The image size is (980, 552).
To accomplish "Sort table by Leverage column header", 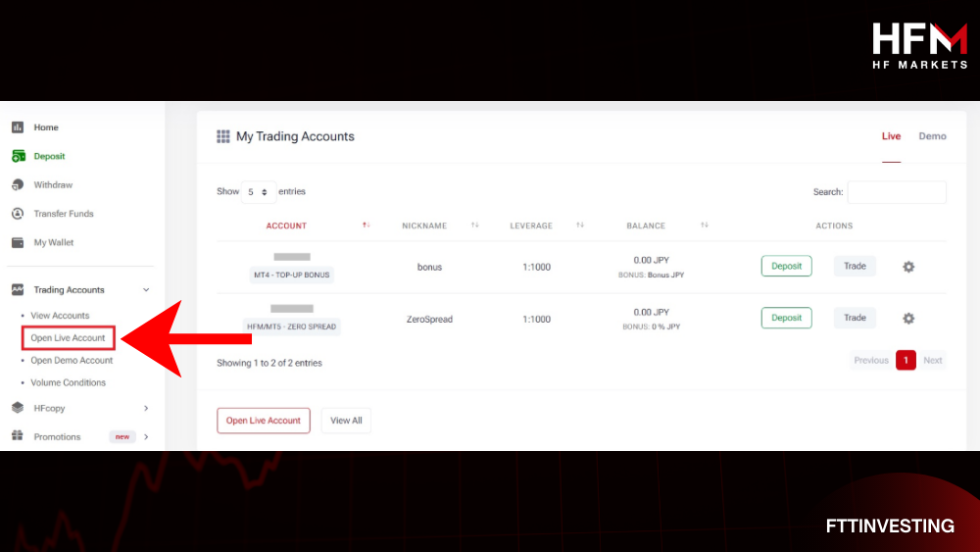I will [x=532, y=226].
